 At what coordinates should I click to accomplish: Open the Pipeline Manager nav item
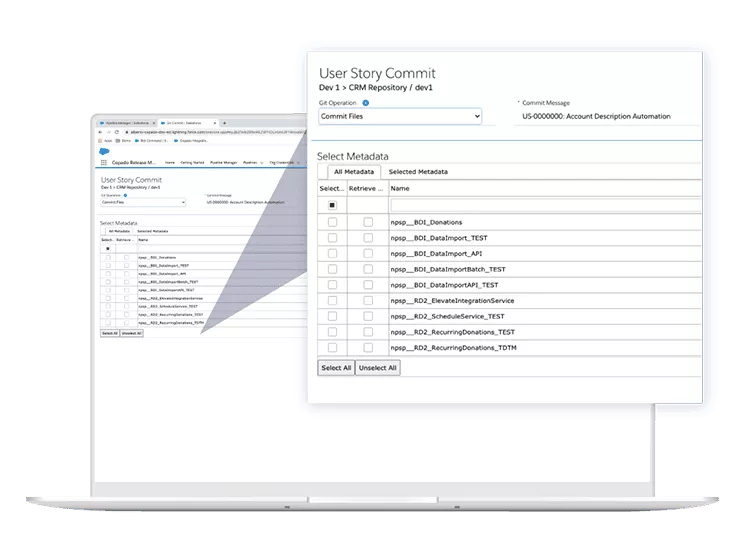(223, 162)
